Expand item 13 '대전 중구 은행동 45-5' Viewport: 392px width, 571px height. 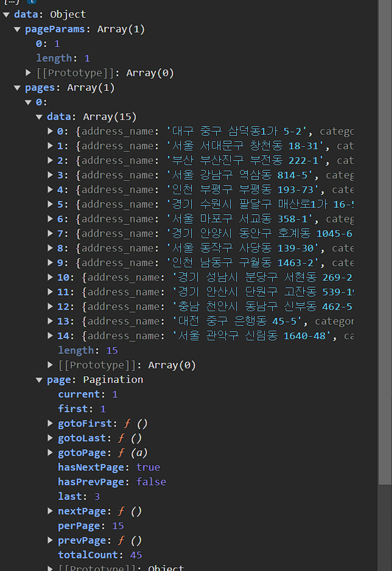(x=50, y=321)
